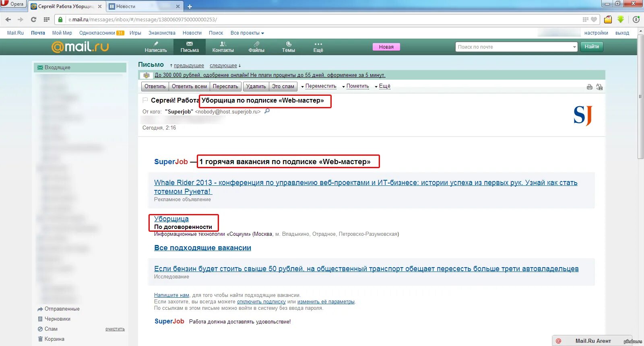Open the Новости top navigation link
This screenshot has height=346, width=644.
point(192,33)
